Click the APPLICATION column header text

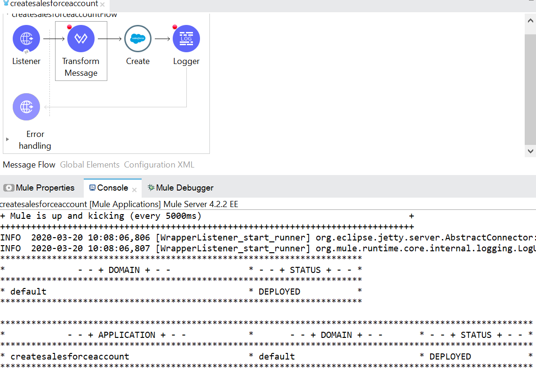click(x=127, y=335)
